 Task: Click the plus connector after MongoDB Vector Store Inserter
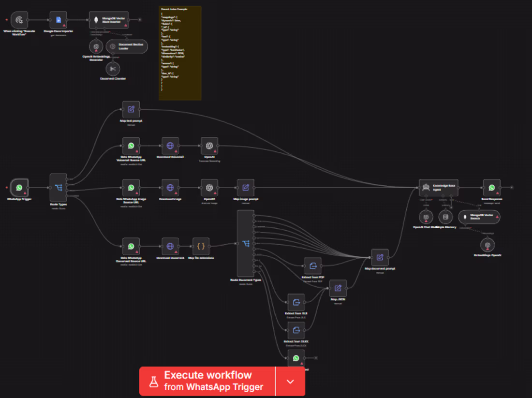(139, 20)
